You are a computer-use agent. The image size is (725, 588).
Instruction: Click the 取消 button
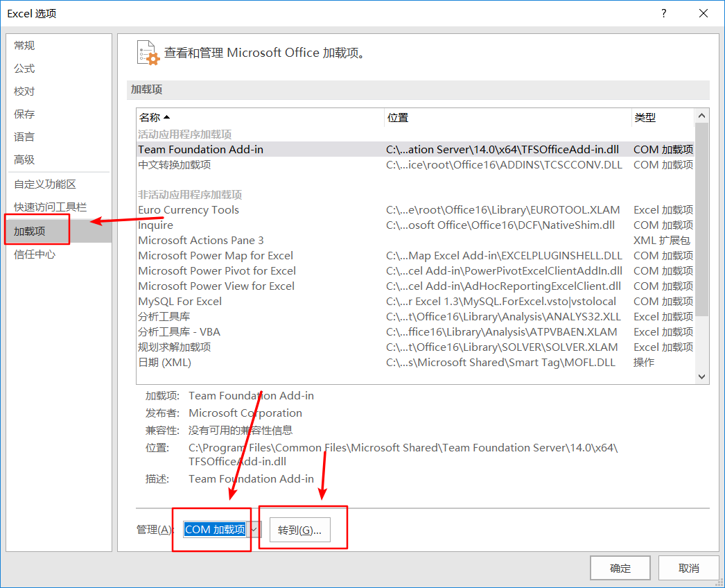click(688, 568)
